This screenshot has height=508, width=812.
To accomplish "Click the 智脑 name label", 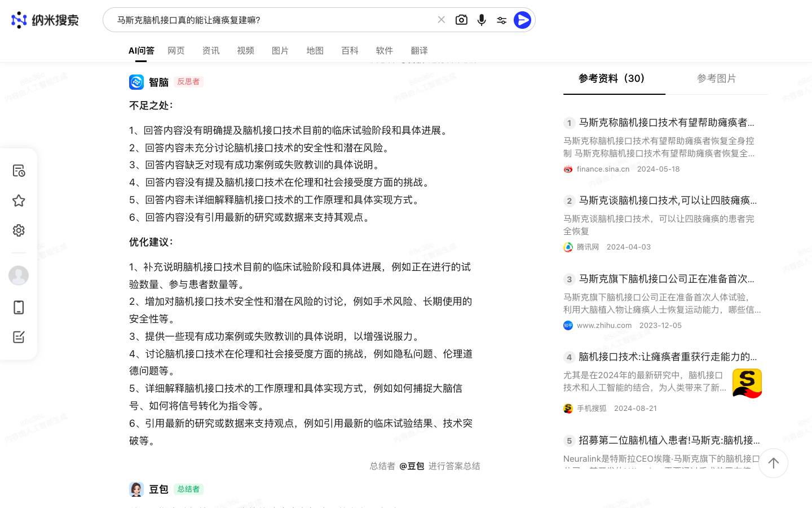I will pos(158,82).
